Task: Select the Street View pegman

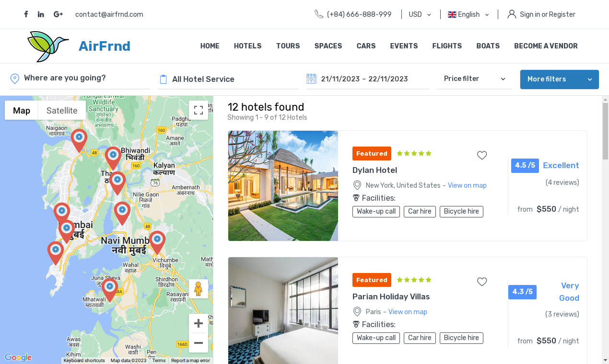Action: pos(199,289)
